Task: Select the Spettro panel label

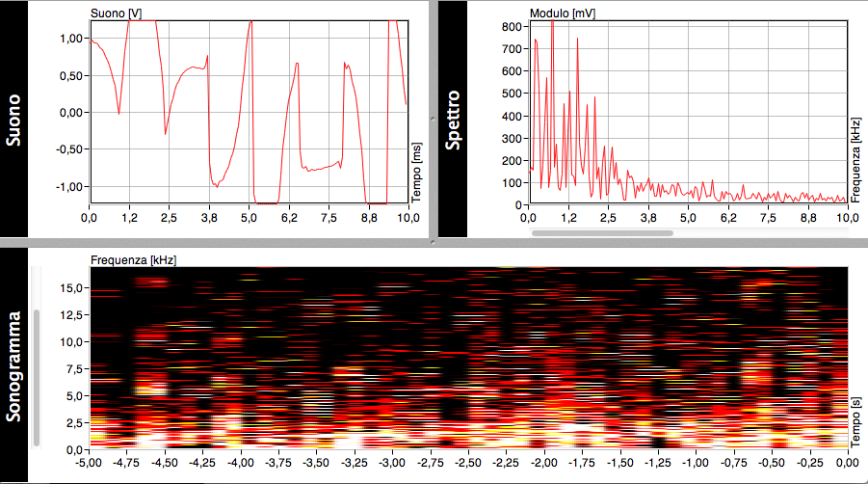Action: point(453,119)
